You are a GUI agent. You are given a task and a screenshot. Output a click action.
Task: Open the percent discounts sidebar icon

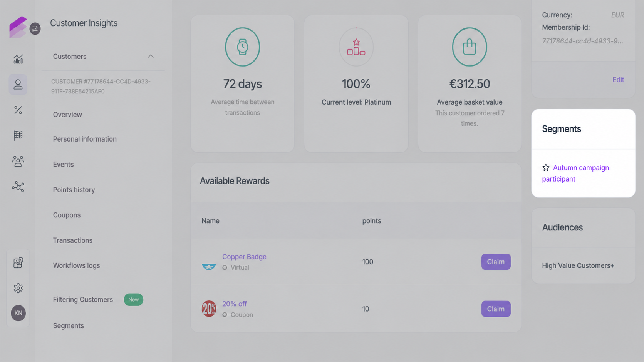[x=18, y=110]
